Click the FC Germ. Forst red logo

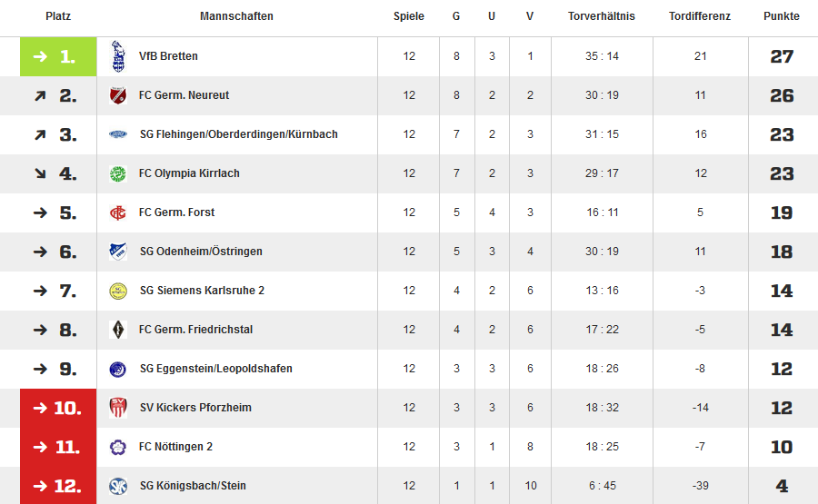coord(118,212)
